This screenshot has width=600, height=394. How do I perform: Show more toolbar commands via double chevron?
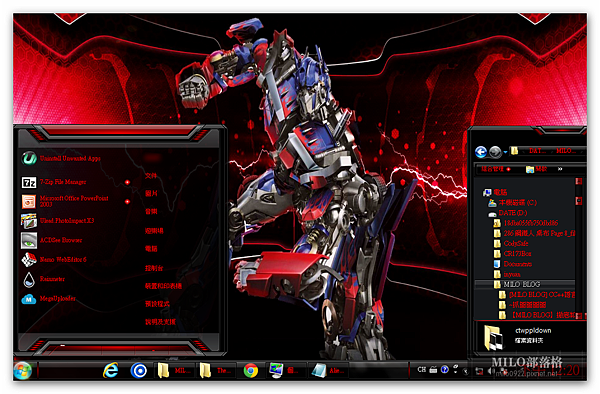[x=560, y=169]
